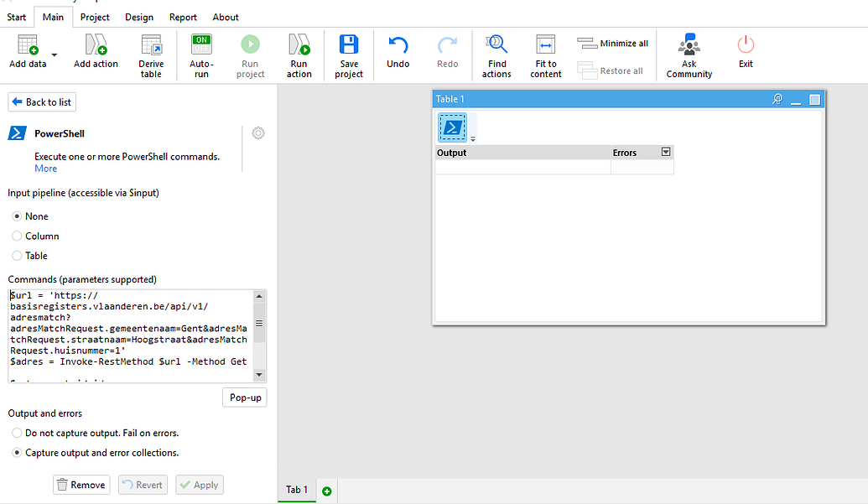Switch to the Main ribbon tab

coord(53,17)
